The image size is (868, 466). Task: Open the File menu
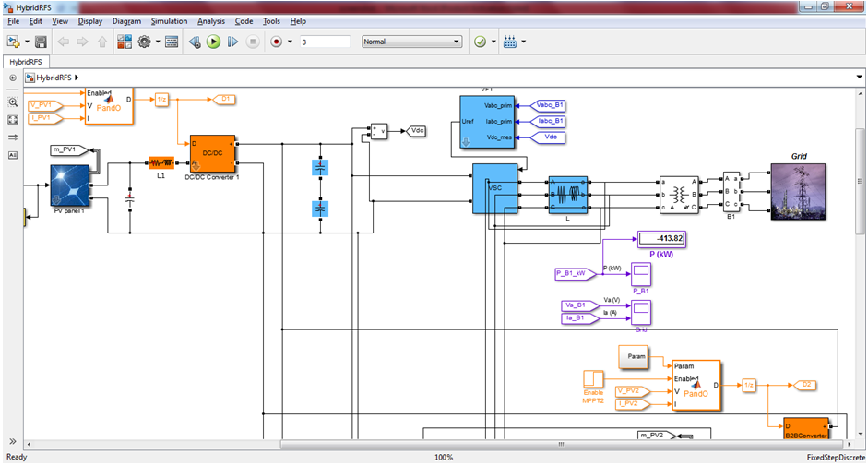pyautogui.click(x=13, y=21)
